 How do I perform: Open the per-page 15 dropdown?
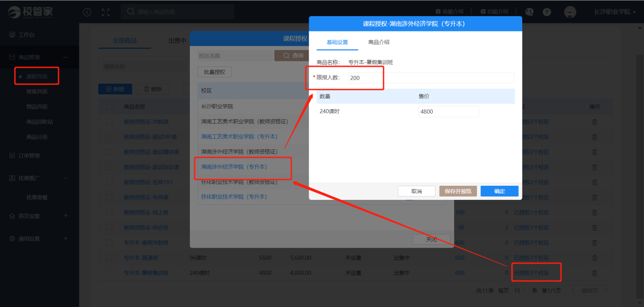click(520, 290)
